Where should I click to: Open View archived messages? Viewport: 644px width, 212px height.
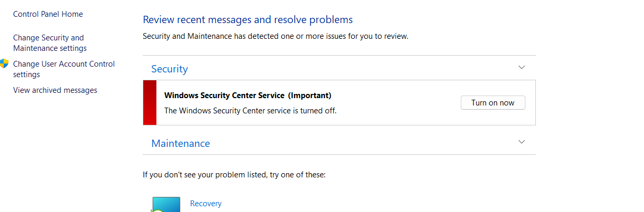tap(55, 90)
